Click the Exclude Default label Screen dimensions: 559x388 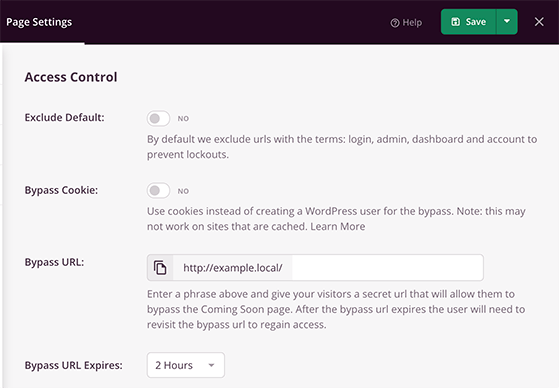point(65,118)
